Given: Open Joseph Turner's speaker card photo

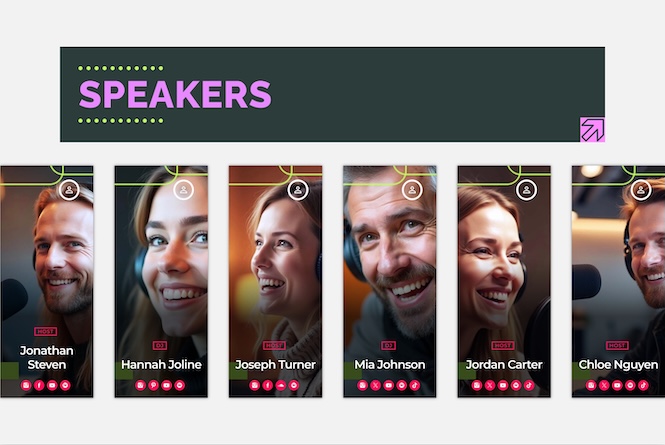Looking at the screenshot, I should tap(275, 282).
